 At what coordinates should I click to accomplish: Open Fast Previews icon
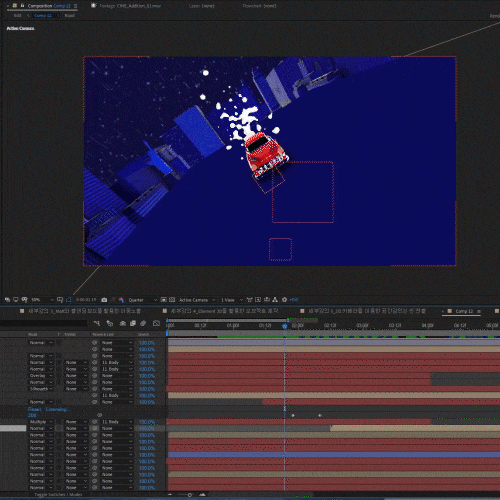pyautogui.click(x=258, y=300)
